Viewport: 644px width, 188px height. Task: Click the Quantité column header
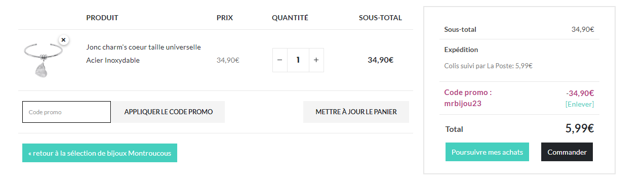pos(290,18)
